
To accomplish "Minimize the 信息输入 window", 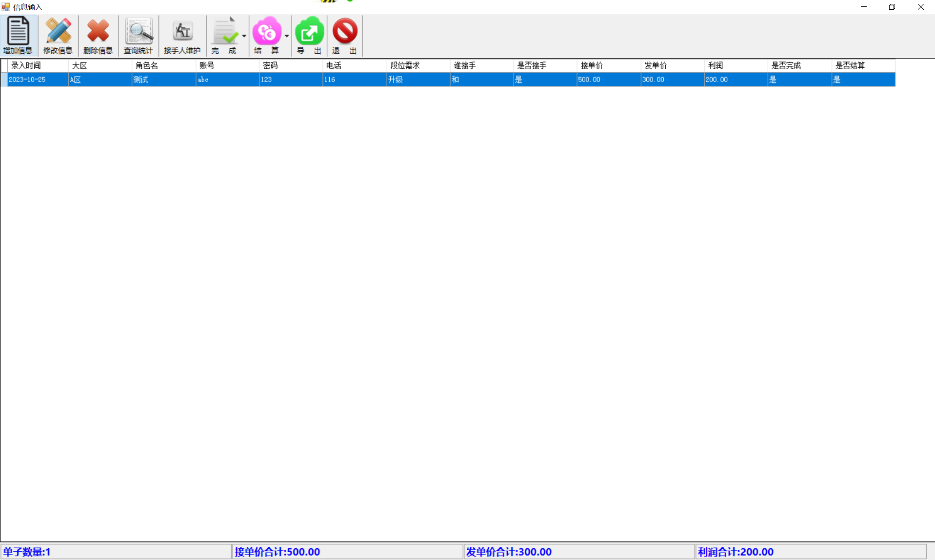I will tap(864, 7).
